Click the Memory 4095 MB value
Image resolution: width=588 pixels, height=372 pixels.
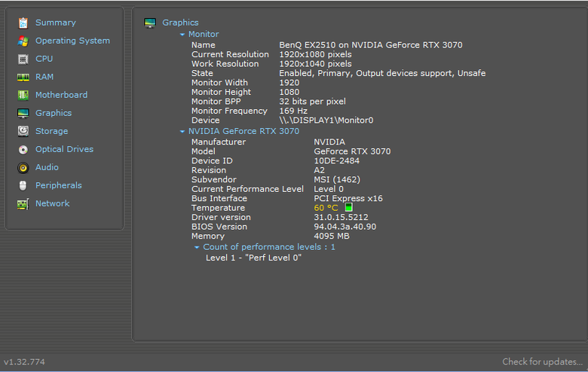332,236
